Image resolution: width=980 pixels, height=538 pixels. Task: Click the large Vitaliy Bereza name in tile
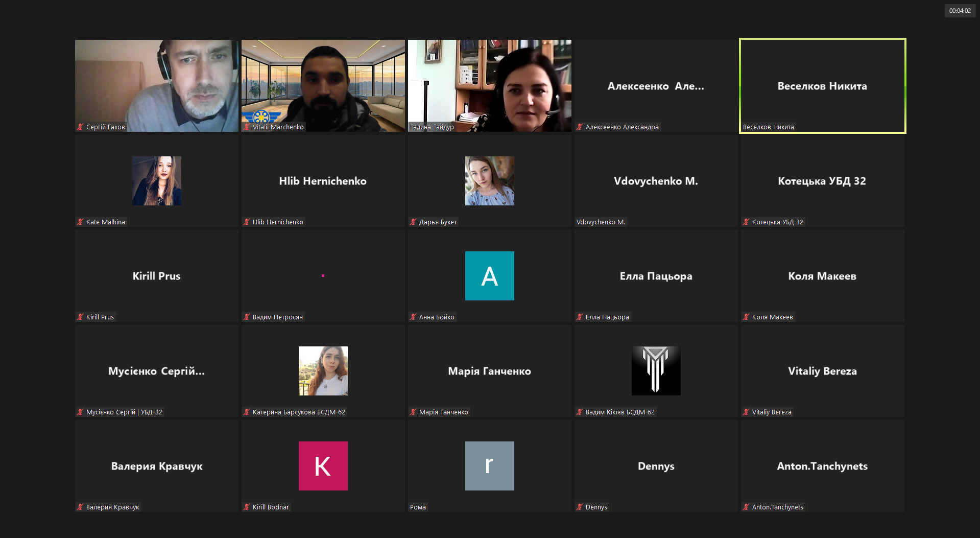[x=822, y=371]
